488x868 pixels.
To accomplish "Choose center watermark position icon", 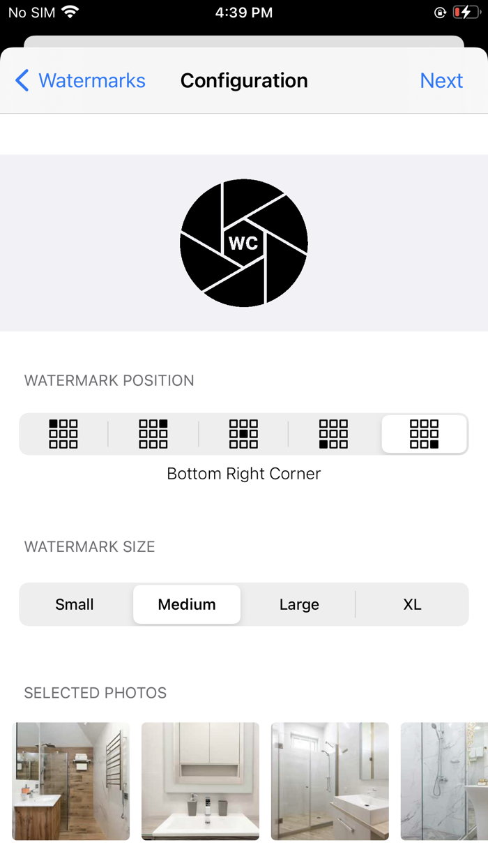I will tap(243, 434).
